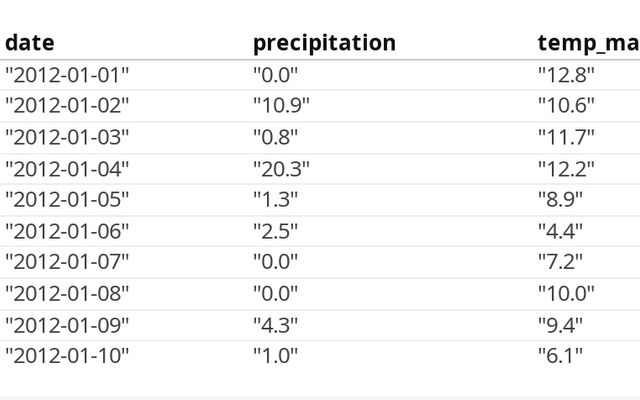Select date cell "2012-01-04"
Viewport: 640px width, 400px height.
point(67,168)
